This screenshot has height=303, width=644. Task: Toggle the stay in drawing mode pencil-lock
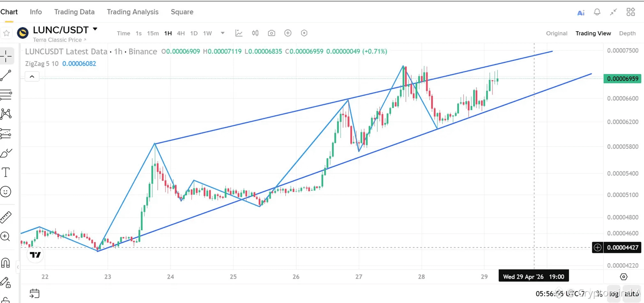click(6, 282)
